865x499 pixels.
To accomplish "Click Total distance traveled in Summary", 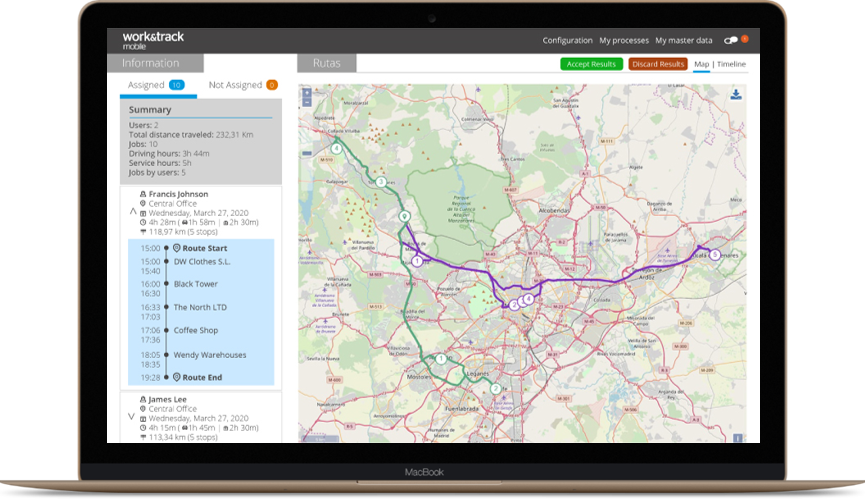I will pos(191,135).
